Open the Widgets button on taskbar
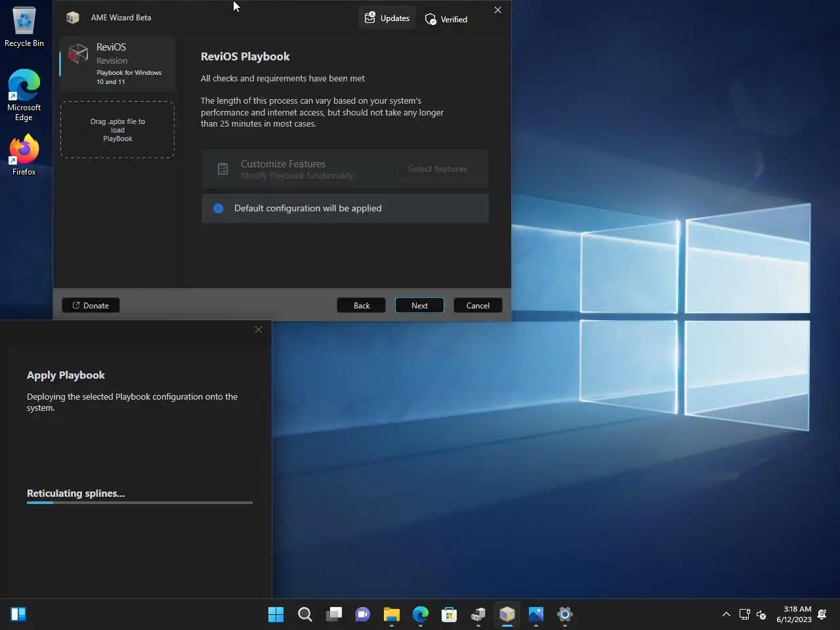The width and height of the screenshot is (840, 630). pyautogui.click(x=18, y=614)
